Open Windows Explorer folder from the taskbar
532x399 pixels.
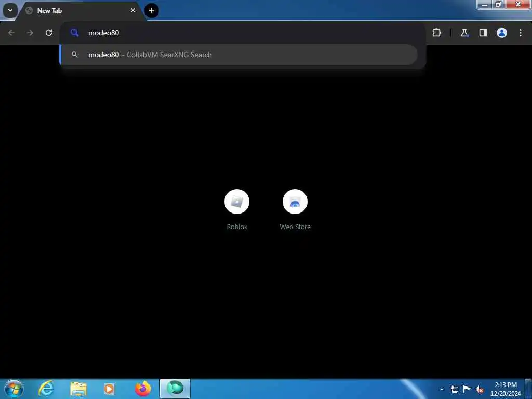[x=78, y=389]
